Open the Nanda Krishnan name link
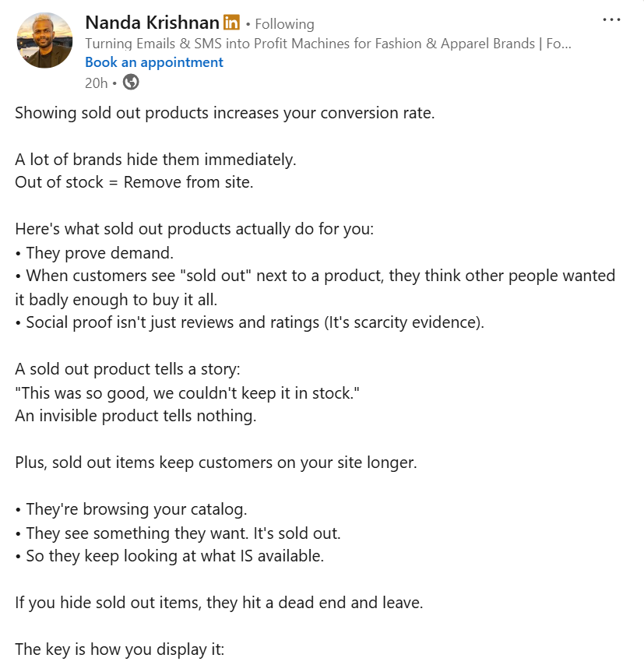This screenshot has width=644, height=672. tap(153, 23)
